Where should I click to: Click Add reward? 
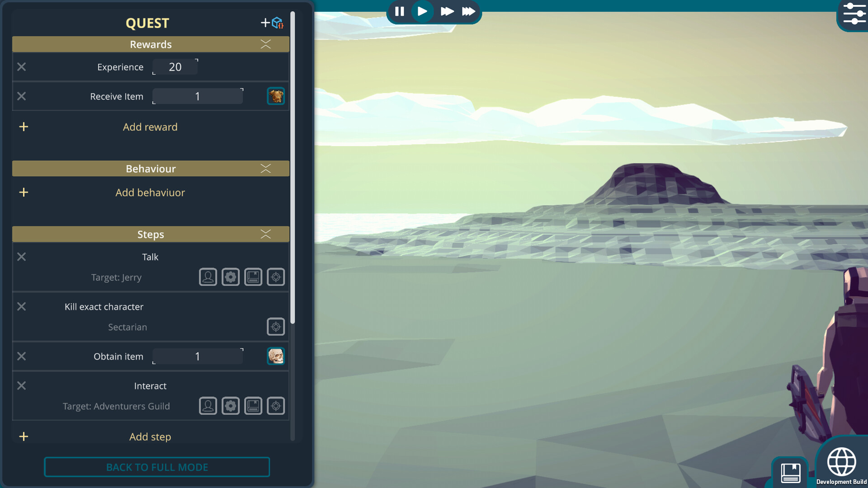click(150, 127)
